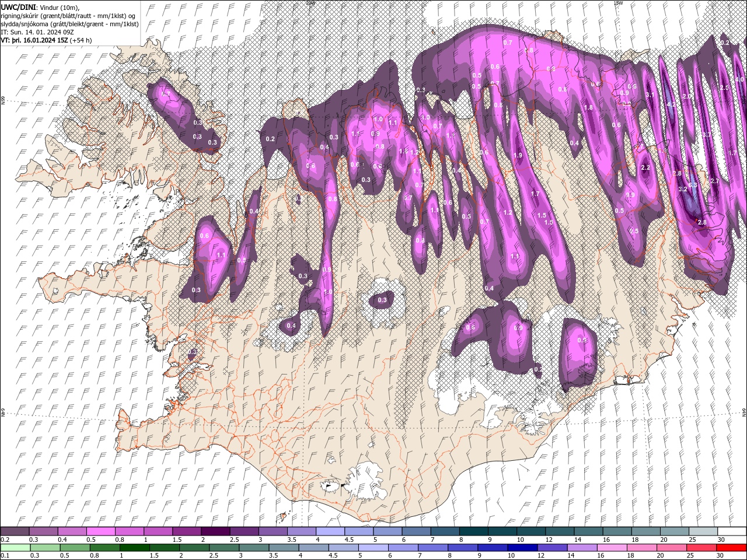Select the snow legend swatch between 5 and 6
The image size is (747, 560).
(x=388, y=531)
